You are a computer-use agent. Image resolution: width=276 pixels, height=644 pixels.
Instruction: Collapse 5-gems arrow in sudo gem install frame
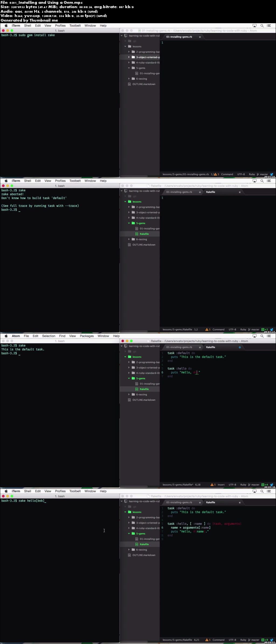tap(129, 68)
